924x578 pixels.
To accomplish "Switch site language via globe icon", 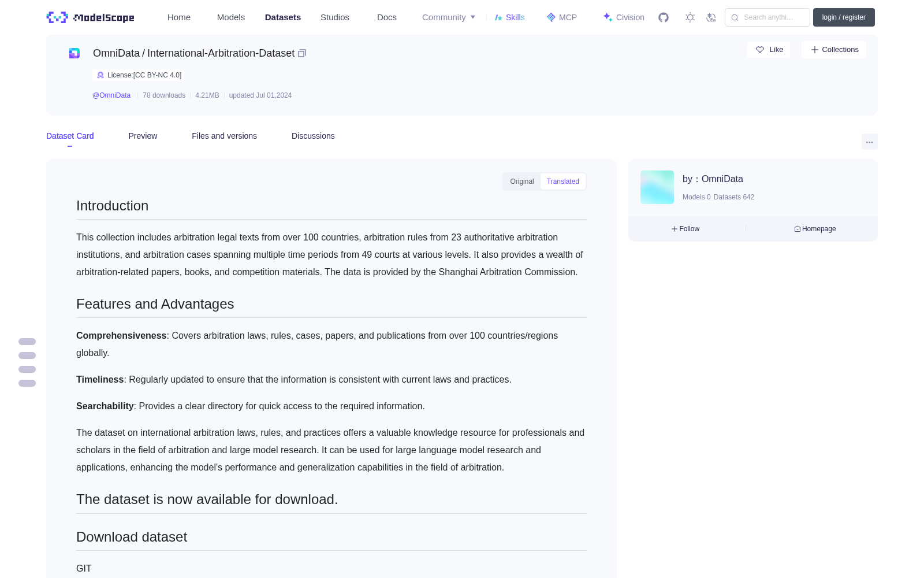I will pos(711,17).
